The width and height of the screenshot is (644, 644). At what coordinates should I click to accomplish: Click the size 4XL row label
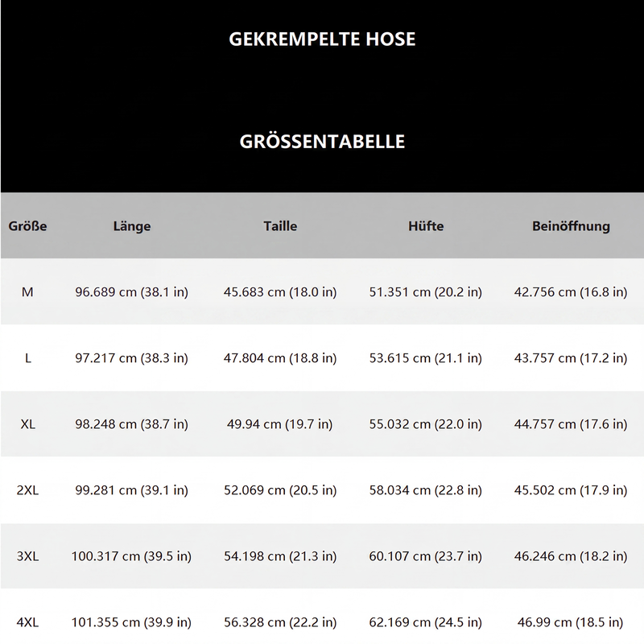27,622
